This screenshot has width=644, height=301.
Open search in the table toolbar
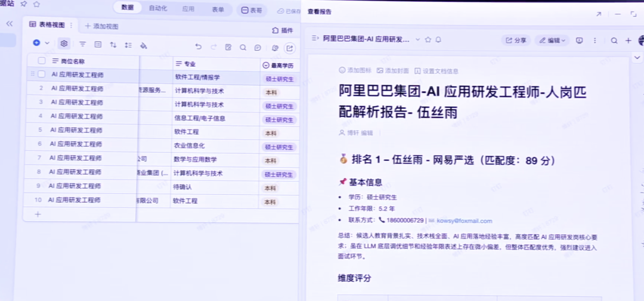[243, 47]
